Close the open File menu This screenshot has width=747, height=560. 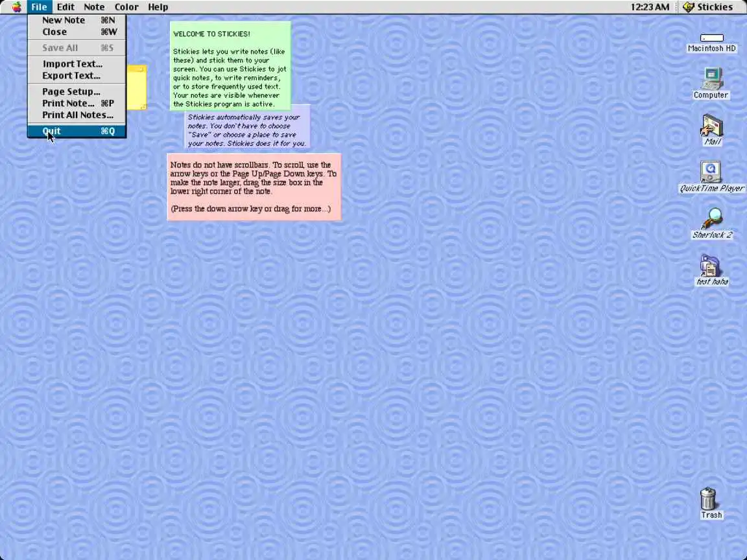tap(39, 6)
